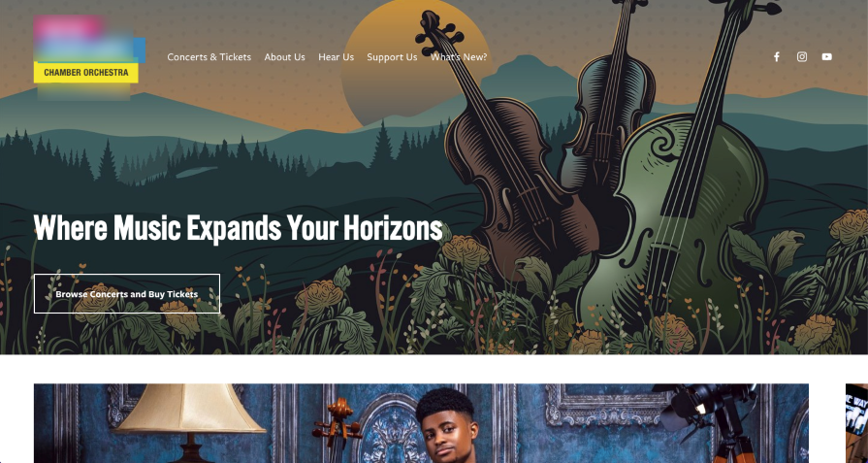Go to the Hear Us page
This screenshot has width=868, height=463.
coord(336,57)
